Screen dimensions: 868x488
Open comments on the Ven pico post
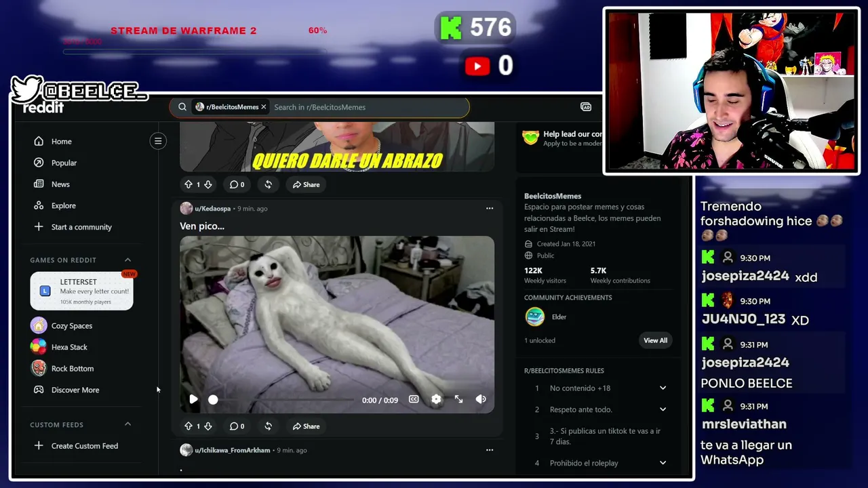tap(237, 426)
